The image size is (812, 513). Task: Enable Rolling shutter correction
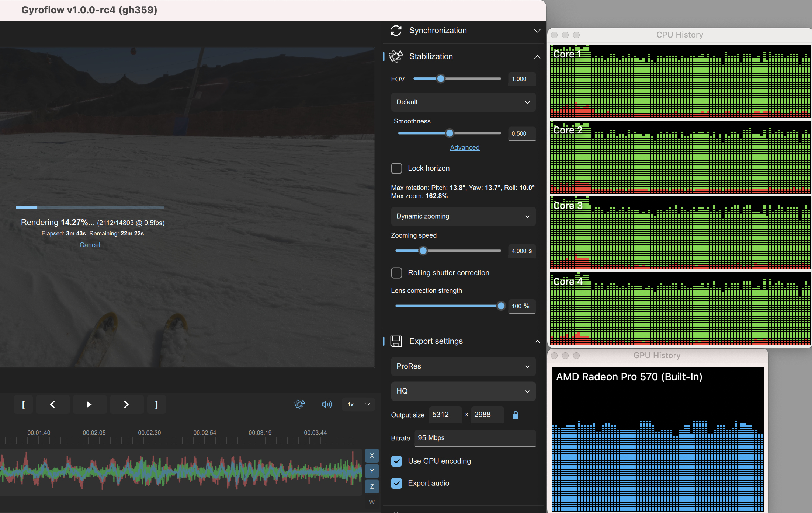396,273
